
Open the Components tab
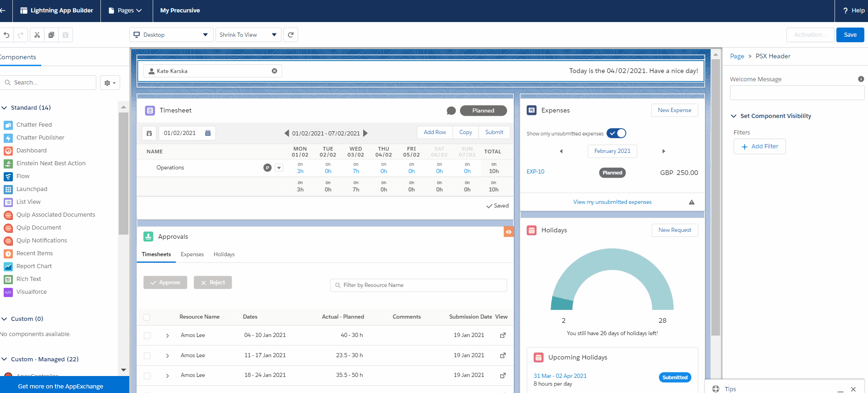pyautogui.click(x=17, y=57)
